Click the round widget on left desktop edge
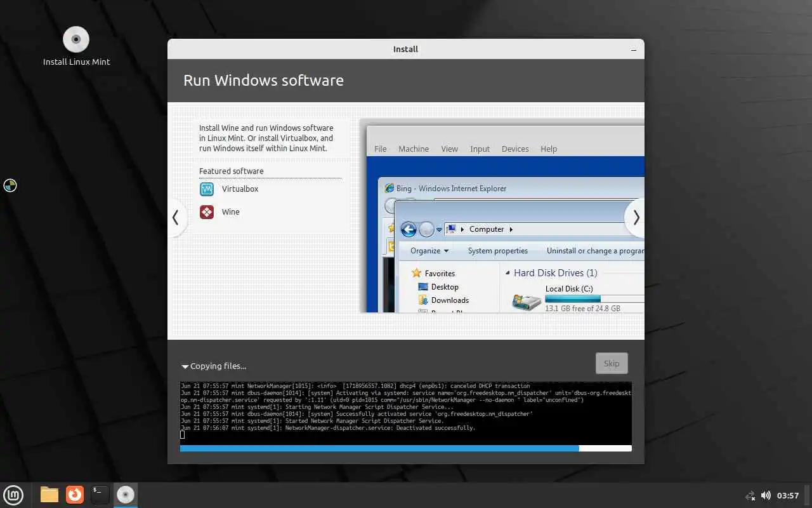The width and height of the screenshot is (812, 508). click(10, 186)
